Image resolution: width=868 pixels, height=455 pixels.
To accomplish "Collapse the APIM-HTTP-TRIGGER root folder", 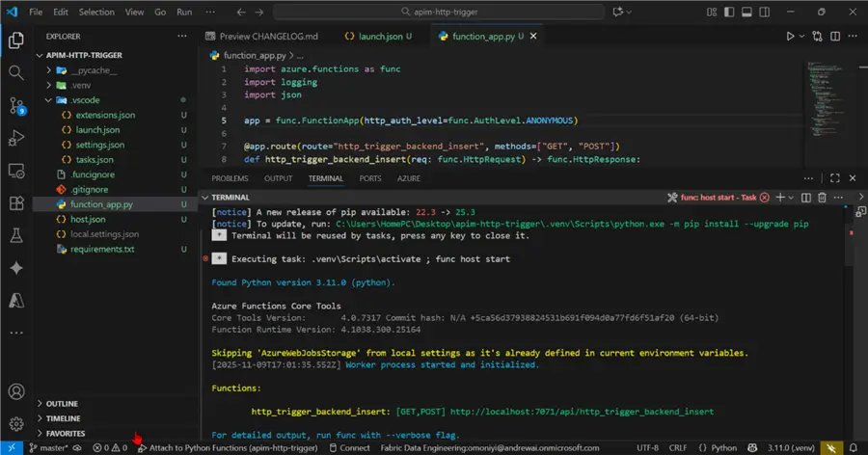I will pyautogui.click(x=40, y=55).
